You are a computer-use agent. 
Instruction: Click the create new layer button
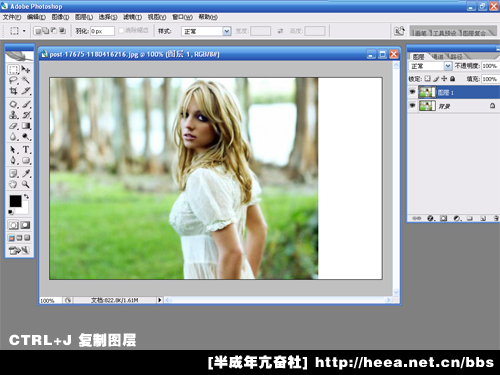click(483, 218)
